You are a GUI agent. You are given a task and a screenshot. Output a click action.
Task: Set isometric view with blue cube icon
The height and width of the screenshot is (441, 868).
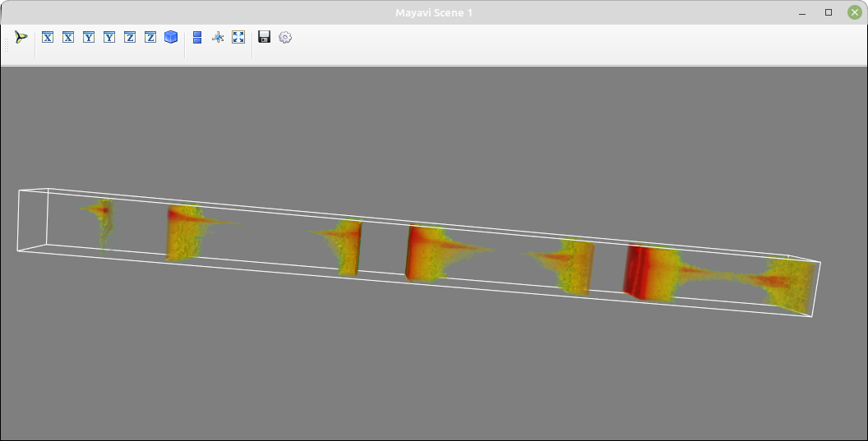[171, 37]
